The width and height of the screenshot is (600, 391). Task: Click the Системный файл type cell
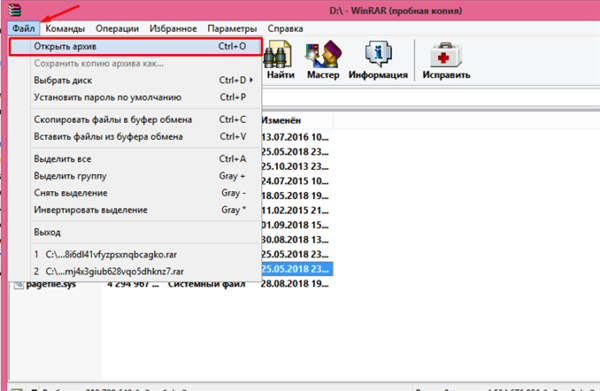coord(207,285)
